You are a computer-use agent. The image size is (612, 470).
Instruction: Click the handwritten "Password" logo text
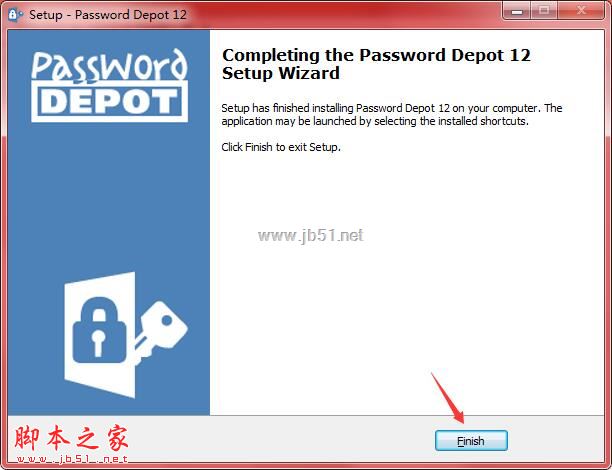[109, 65]
